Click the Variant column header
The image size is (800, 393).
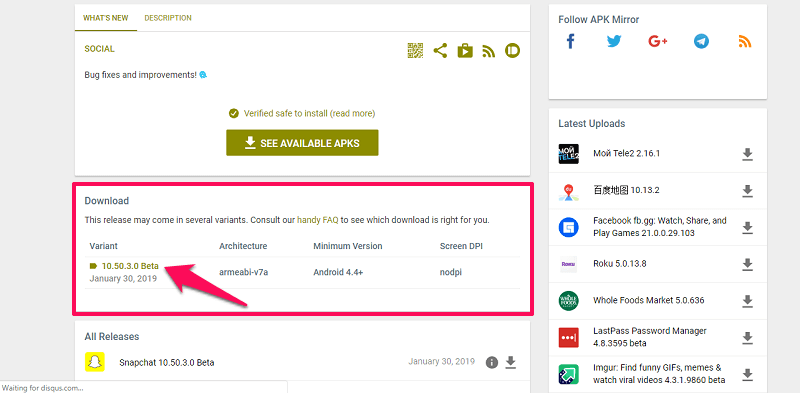coord(104,246)
